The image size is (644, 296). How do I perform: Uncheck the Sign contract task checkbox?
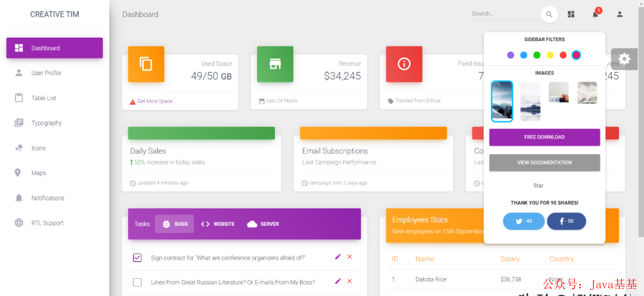tap(137, 258)
